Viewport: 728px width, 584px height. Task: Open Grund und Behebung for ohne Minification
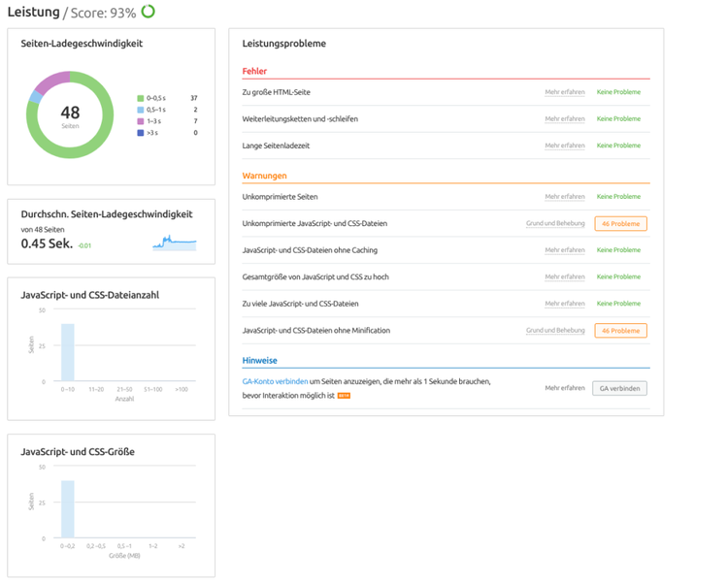(x=555, y=330)
